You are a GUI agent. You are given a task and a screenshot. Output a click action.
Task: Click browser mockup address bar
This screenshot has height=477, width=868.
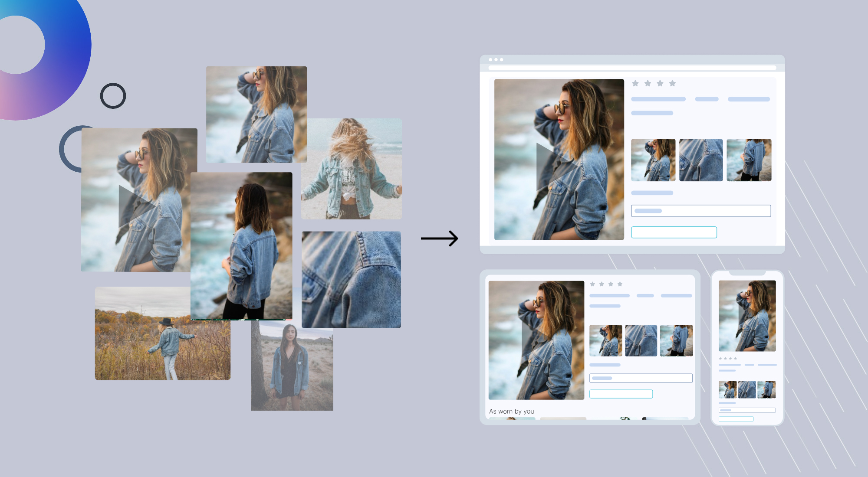632,68
